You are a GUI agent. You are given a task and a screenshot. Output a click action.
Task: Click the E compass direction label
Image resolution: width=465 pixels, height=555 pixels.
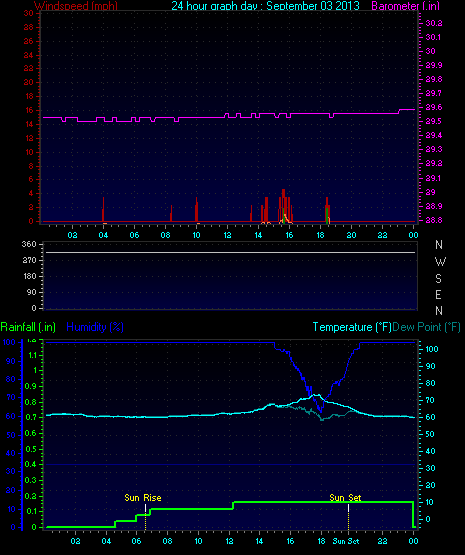tap(438, 294)
